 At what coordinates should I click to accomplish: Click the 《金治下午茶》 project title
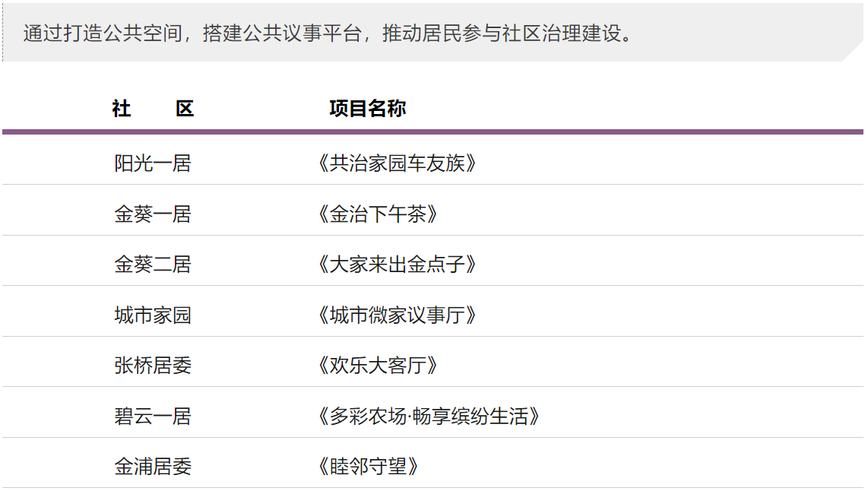point(378,214)
